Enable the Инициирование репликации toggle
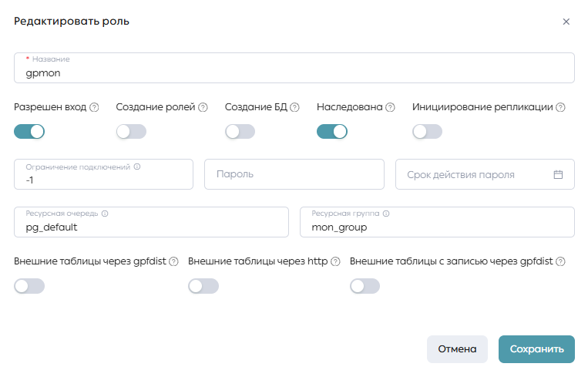This screenshot has width=588, height=377. tap(427, 132)
